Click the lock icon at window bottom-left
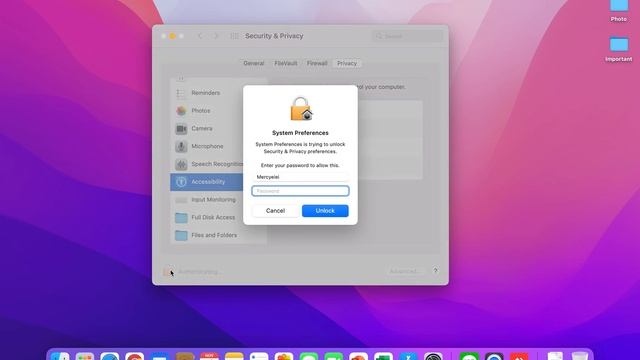640x360 pixels. [167, 271]
